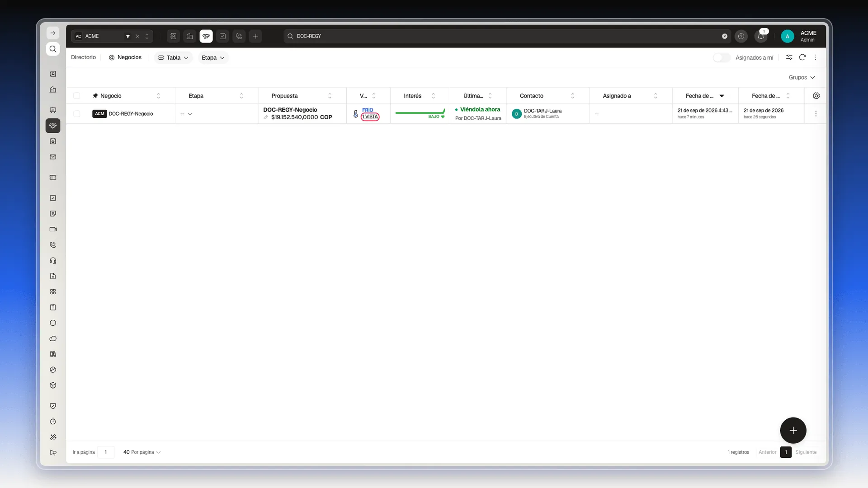Open table column settings gear

pos(816,96)
